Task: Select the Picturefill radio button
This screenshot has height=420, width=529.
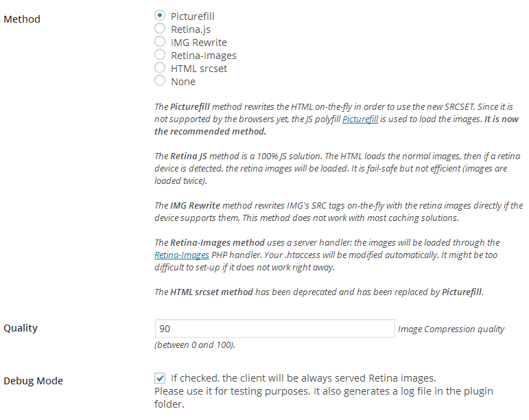Action: [160, 15]
